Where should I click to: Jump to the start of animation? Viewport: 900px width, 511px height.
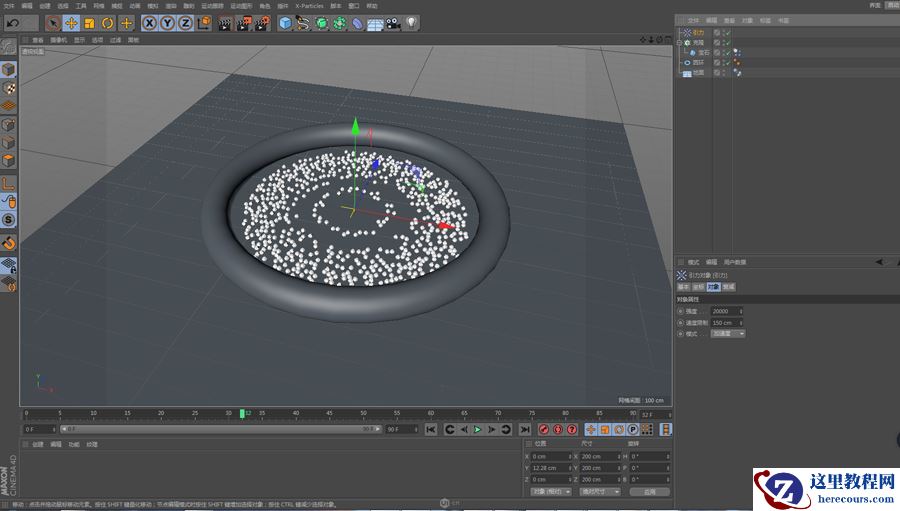click(431, 429)
